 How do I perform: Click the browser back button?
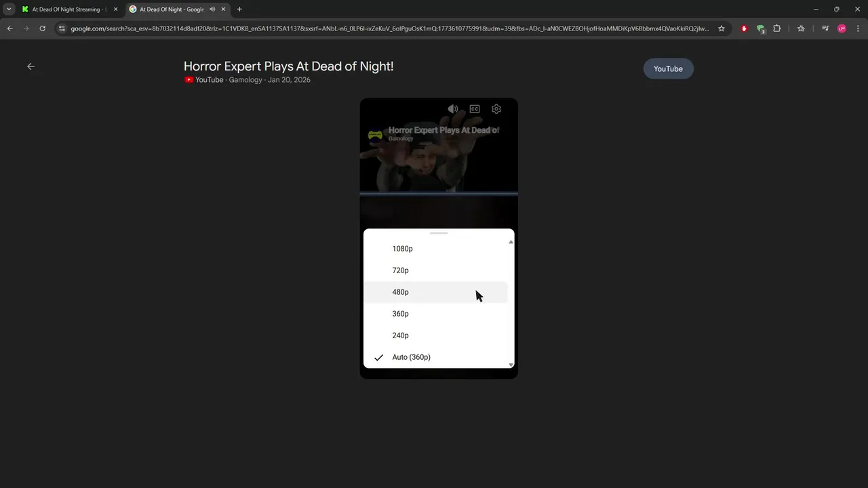point(10,28)
